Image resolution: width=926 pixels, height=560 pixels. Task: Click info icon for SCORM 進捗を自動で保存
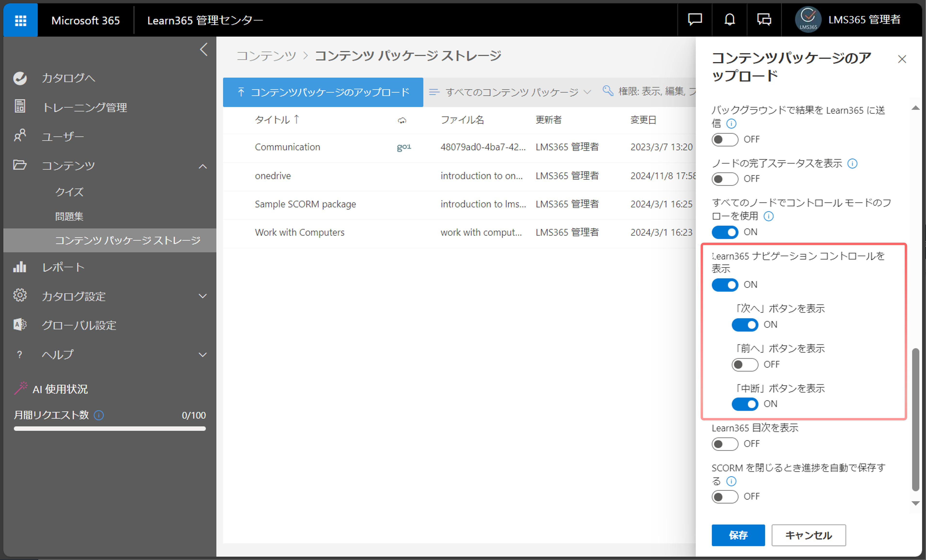(731, 481)
